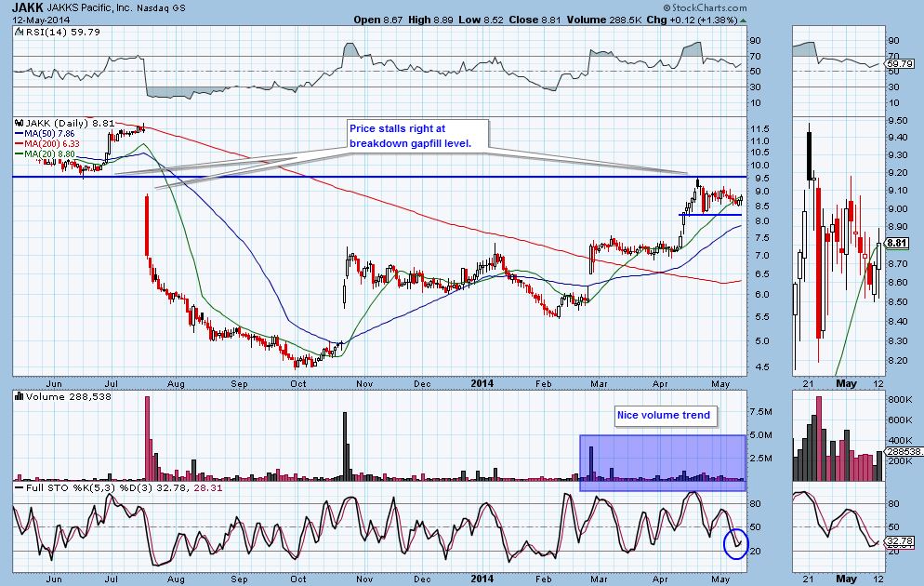Click the '6.5' price axis label
This screenshot has width=924, height=586.
(760, 274)
